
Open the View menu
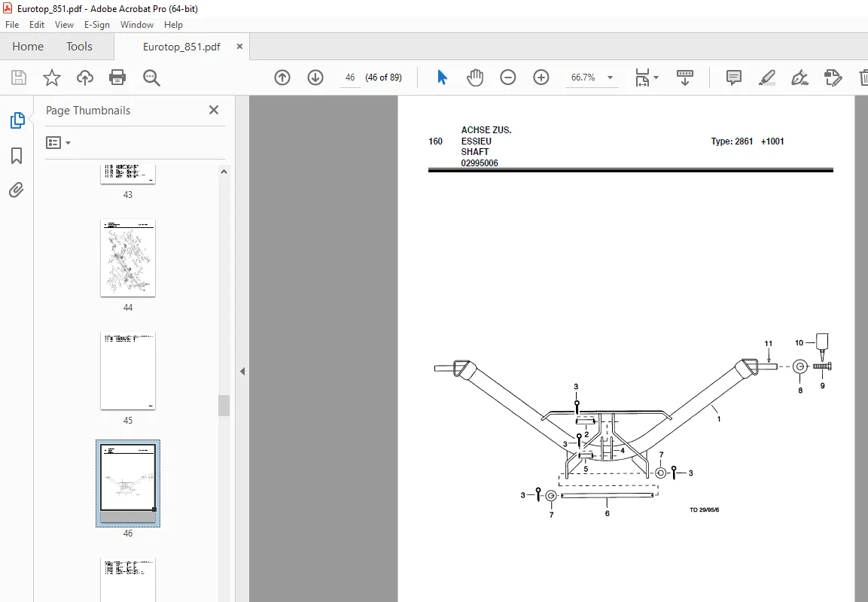point(64,25)
